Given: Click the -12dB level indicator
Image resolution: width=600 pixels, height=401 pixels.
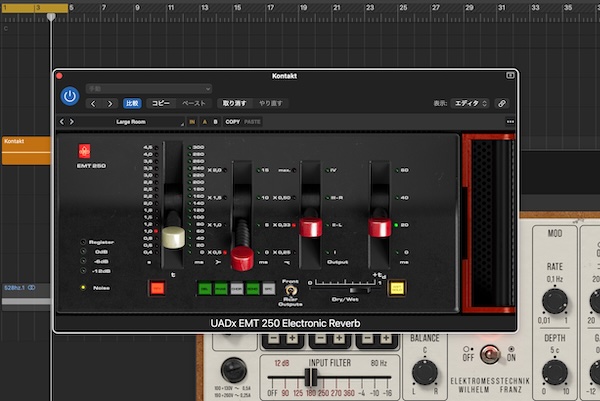Looking at the screenshot, I should point(83,271).
